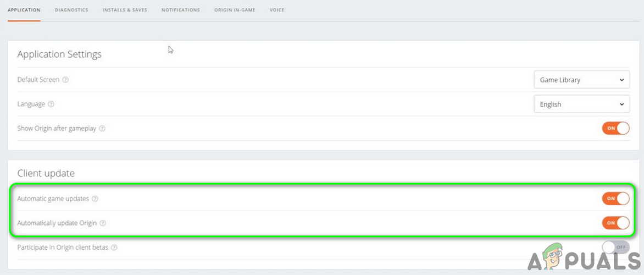This screenshot has height=275, width=644.
Task: Show help for Participate in Origin client betas
Action: pos(114,248)
